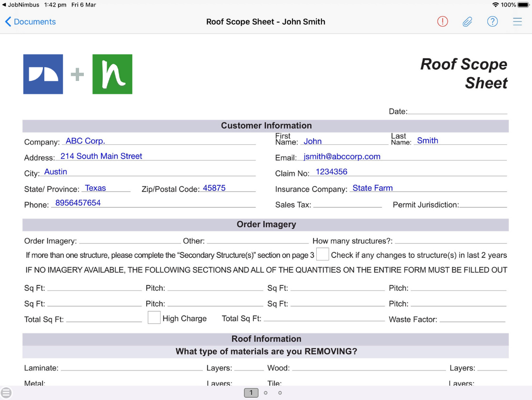Return to JobNimbus app via status bar
The width and height of the screenshot is (532, 400).
coord(20,5)
